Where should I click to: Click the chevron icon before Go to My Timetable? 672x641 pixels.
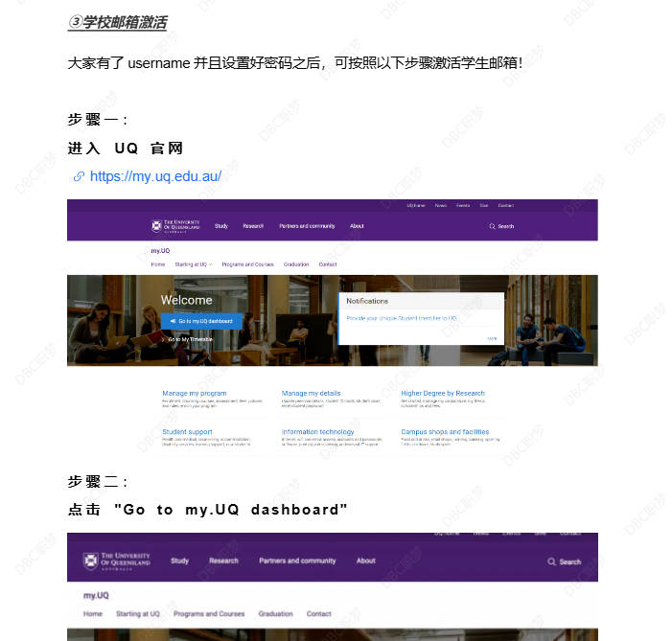(164, 339)
